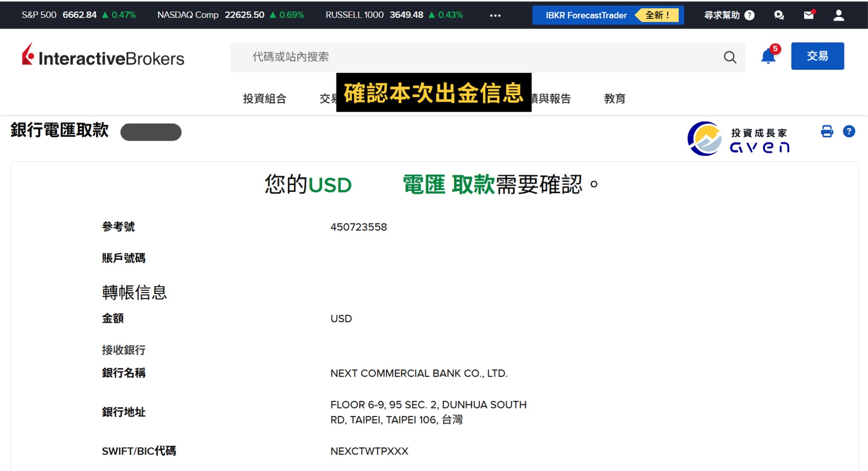Click the RUSSELL 1000 index quote
Viewport: 868px width, 471px height.
pyautogui.click(x=393, y=15)
